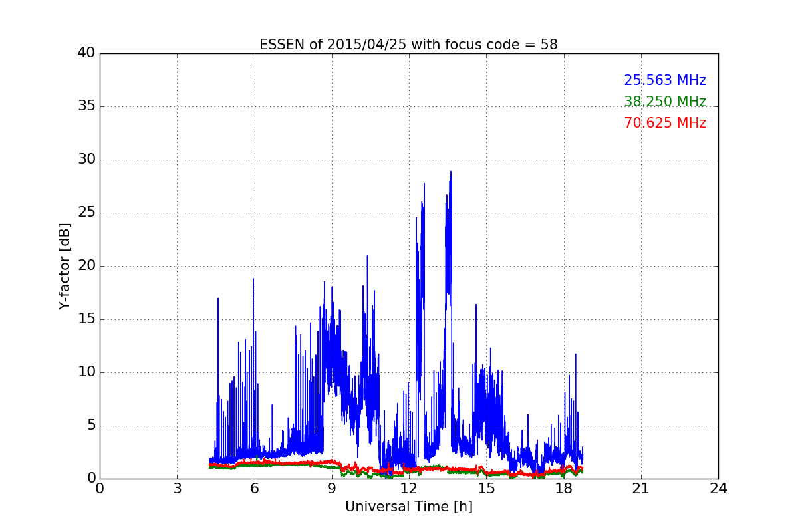Click the x-axis tick label 6
The width and height of the screenshot is (798, 532).
click(254, 489)
